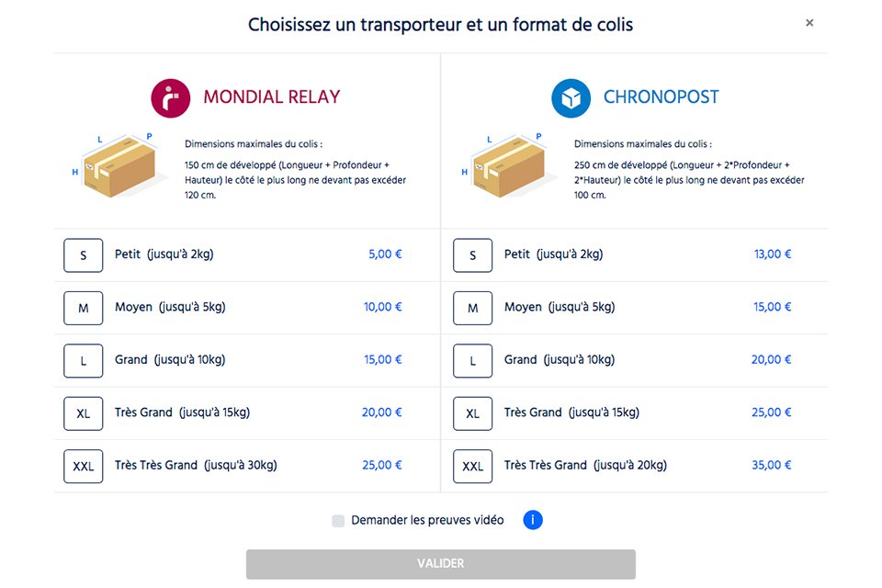Image resolution: width=882 pixels, height=588 pixels.
Task: Pick Mondial Relay Très Grand 15kg row
Action: [247, 413]
